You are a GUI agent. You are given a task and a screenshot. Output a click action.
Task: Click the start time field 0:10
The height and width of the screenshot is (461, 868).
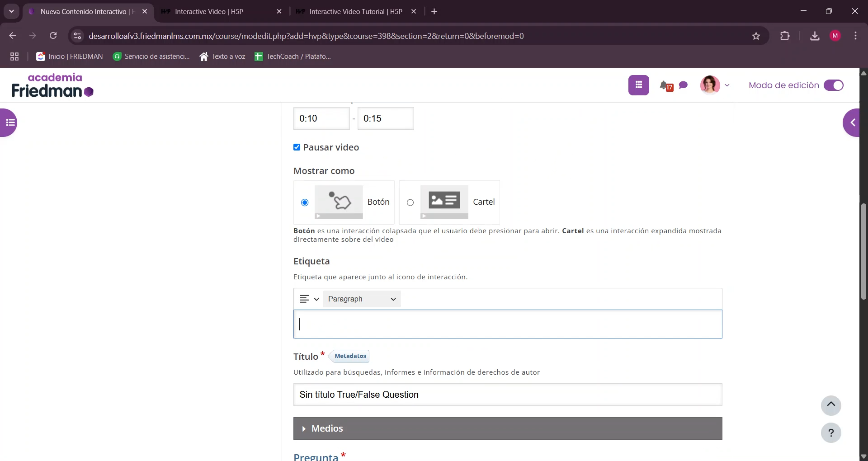click(x=321, y=118)
